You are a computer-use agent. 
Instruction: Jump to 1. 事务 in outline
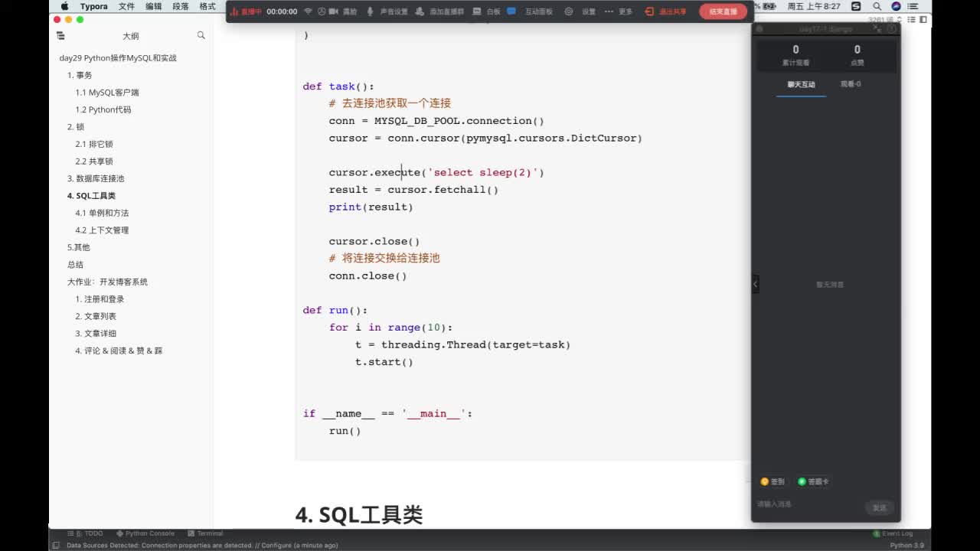[80, 75]
